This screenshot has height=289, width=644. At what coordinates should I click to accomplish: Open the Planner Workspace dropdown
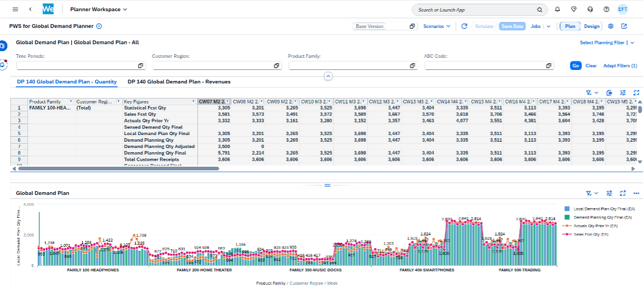[99, 10]
